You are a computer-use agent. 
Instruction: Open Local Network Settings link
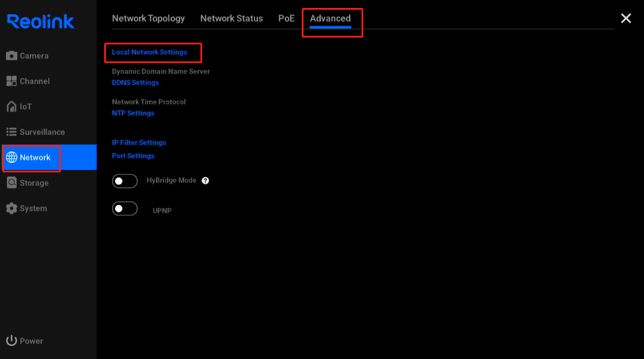(x=150, y=52)
